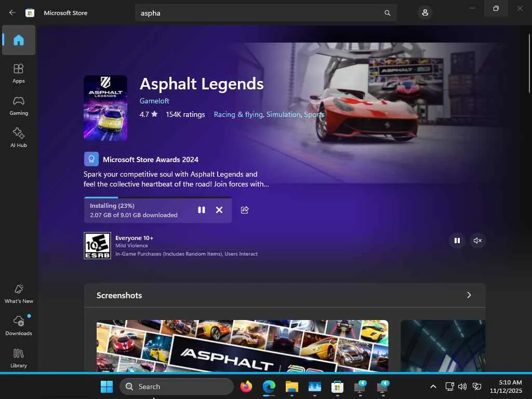
Task: Click the install progress bar
Action: click(x=158, y=197)
